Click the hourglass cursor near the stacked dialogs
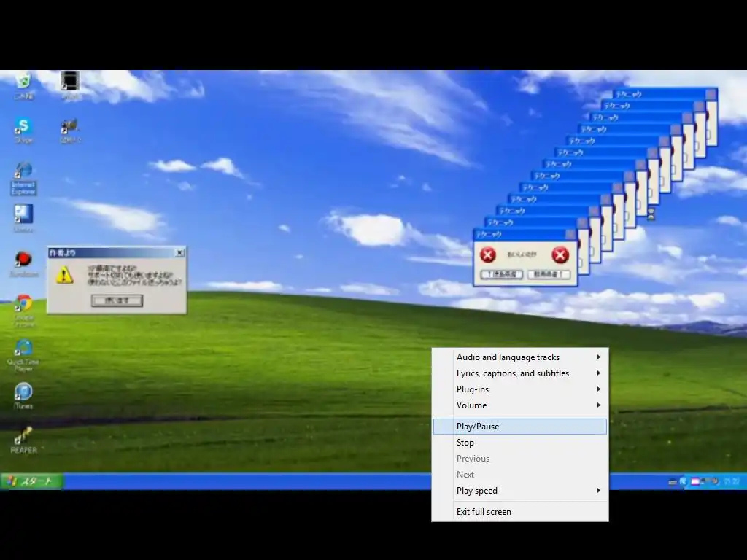This screenshot has height=560, width=747. 651,215
